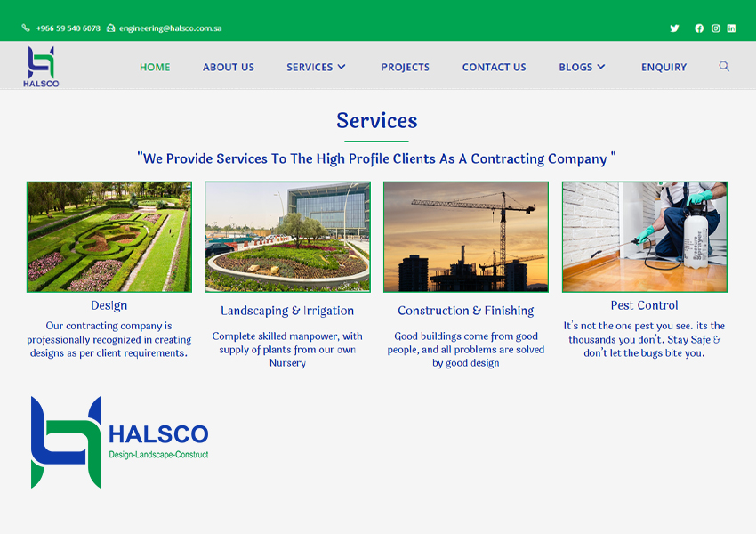This screenshot has height=534, width=756.
Task: Click the phone handset icon
Action: (x=26, y=28)
